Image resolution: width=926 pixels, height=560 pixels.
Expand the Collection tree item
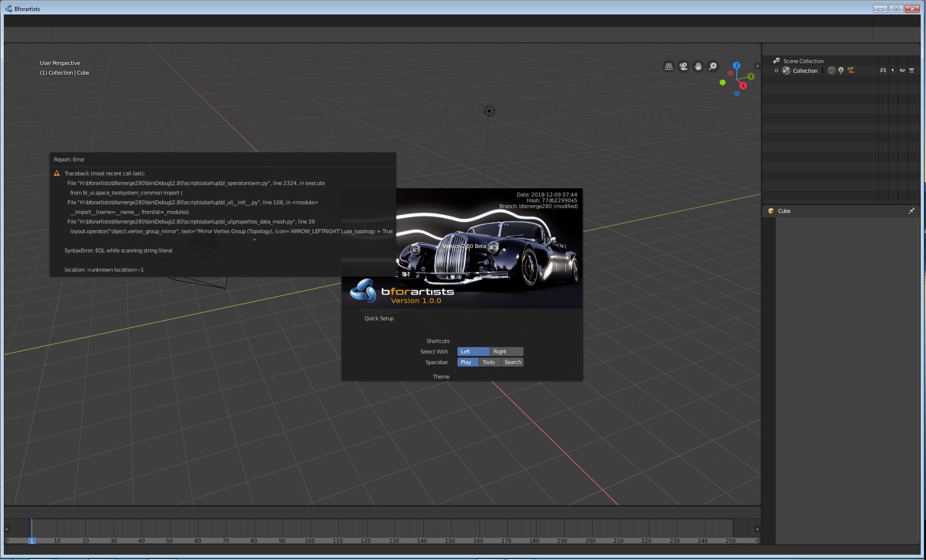pos(776,71)
